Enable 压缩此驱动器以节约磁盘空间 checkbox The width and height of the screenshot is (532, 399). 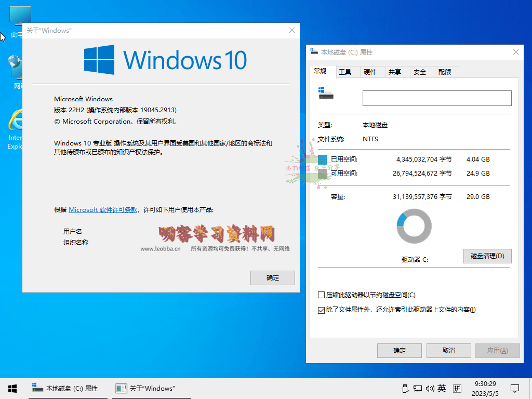[x=321, y=295]
